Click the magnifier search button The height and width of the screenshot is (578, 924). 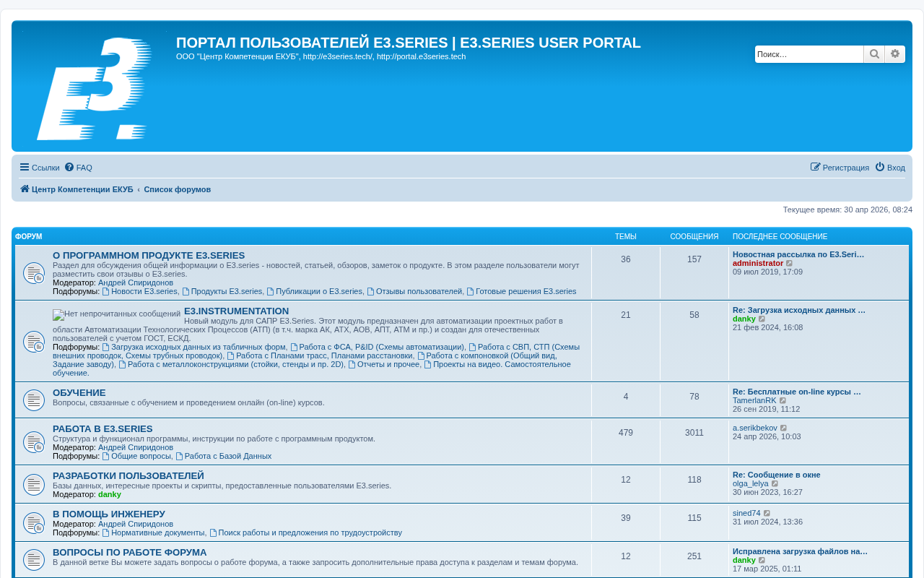coord(874,54)
